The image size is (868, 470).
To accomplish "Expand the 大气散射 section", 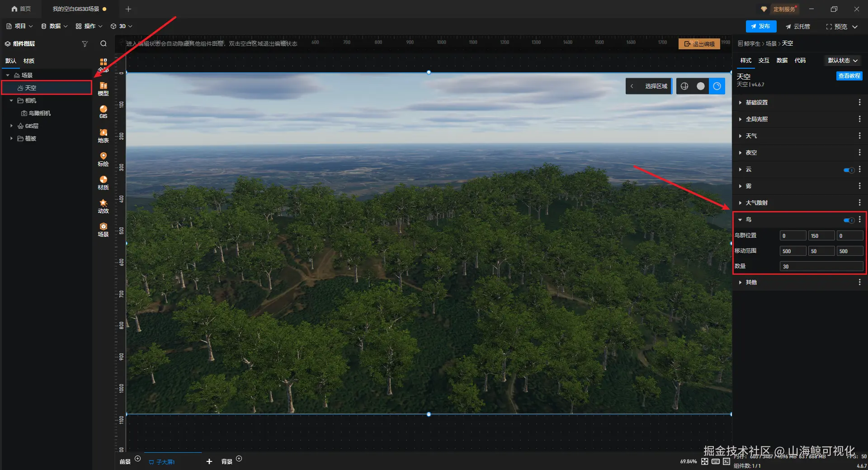I will [740, 203].
